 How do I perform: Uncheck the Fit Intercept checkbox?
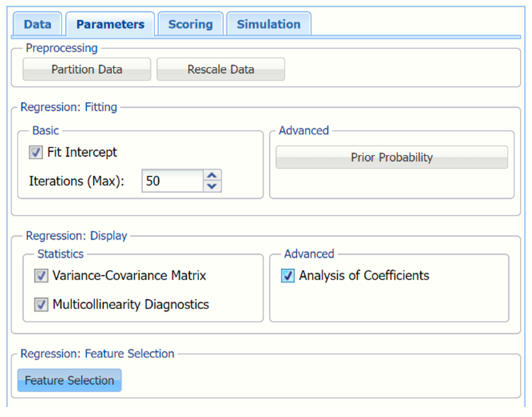[x=36, y=153]
